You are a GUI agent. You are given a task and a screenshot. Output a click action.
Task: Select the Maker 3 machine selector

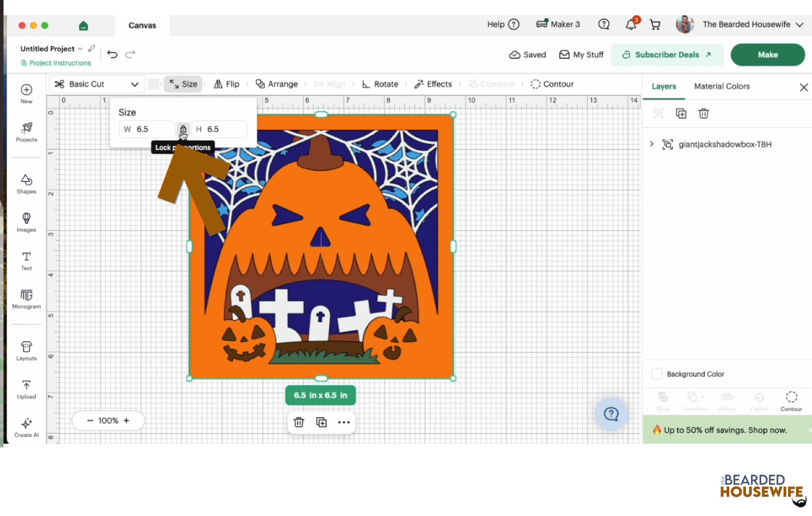[x=558, y=24]
